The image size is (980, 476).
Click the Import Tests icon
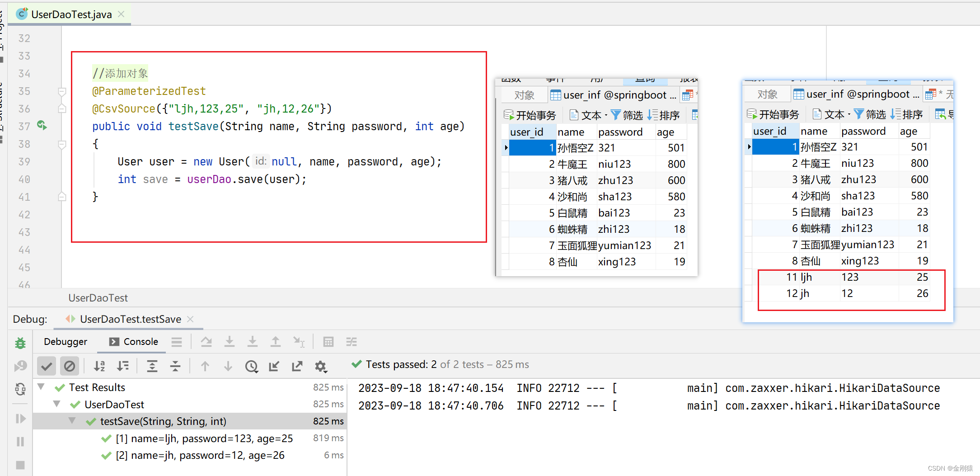(x=274, y=366)
